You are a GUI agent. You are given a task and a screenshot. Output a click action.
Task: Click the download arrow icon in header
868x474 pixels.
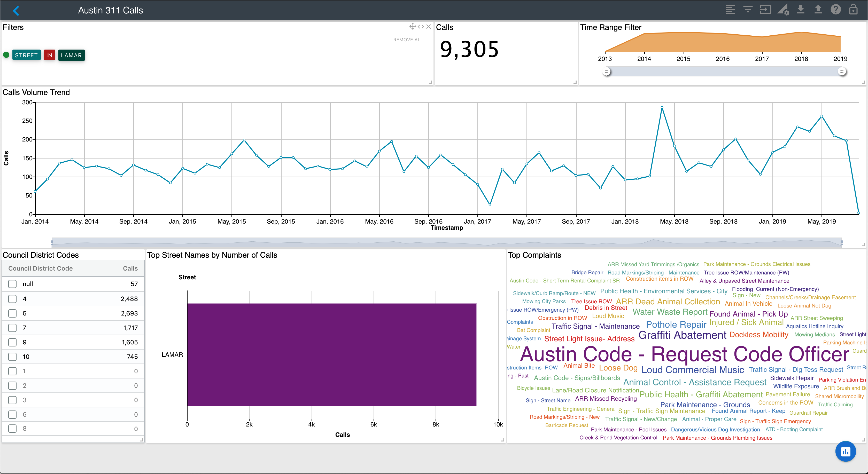pyautogui.click(x=801, y=9)
